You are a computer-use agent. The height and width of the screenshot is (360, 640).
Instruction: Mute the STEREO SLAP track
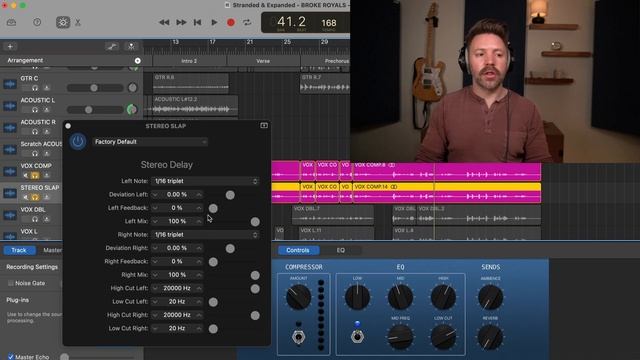click(x=26, y=198)
